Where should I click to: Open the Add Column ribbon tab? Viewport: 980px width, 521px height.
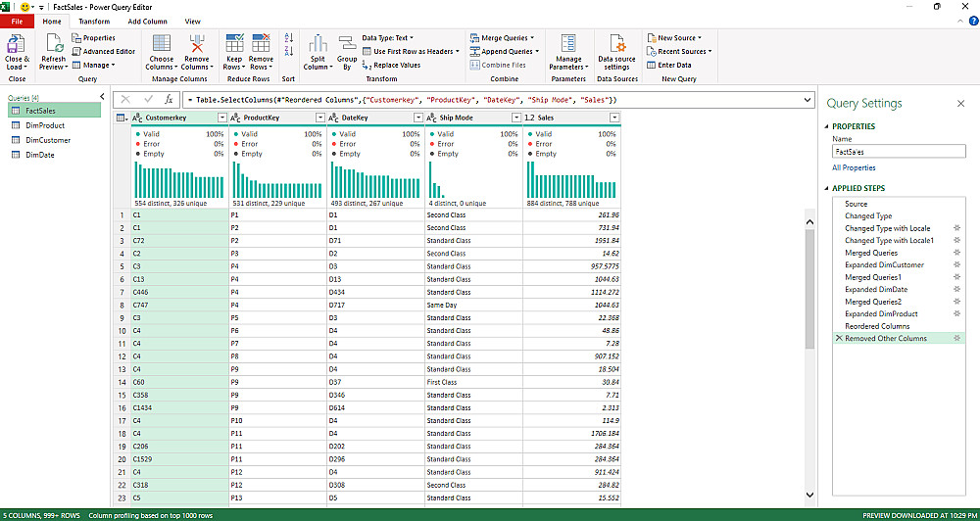pyautogui.click(x=147, y=21)
